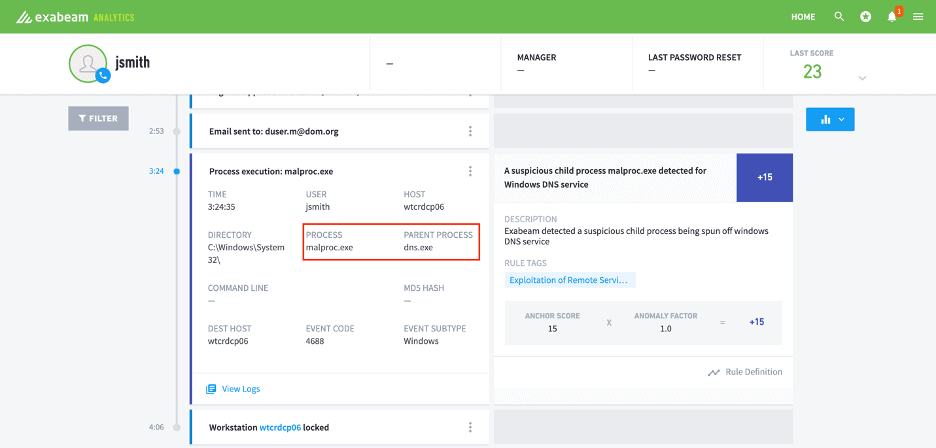This screenshot has width=936, height=448.
Task: Click the phone badge on jsmith avatar
Action: pyautogui.click(x=103, y=76)
